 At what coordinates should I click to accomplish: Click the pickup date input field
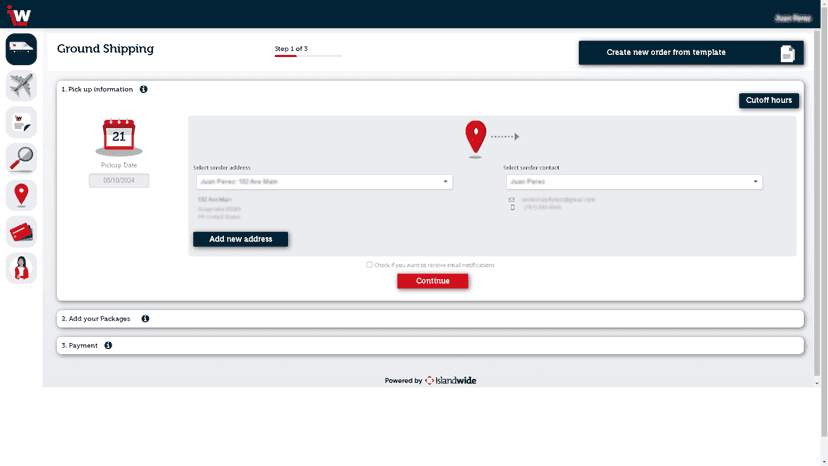(x=119, y=181)
